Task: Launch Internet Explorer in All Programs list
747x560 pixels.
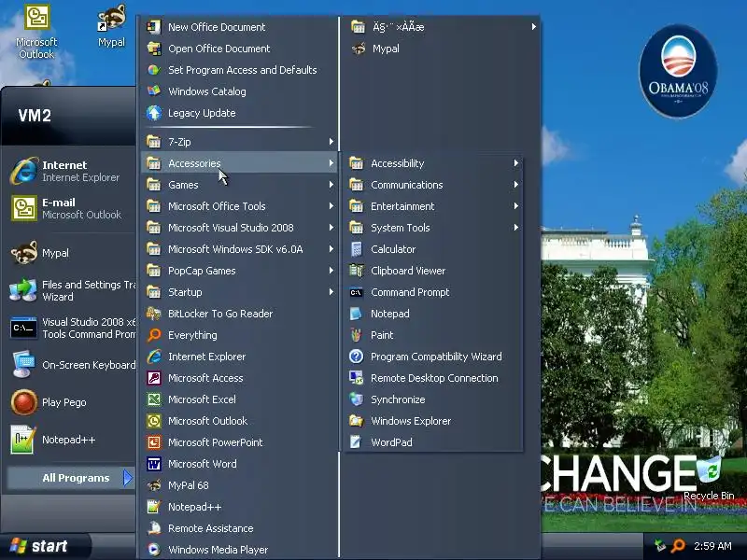Action: 239,357
